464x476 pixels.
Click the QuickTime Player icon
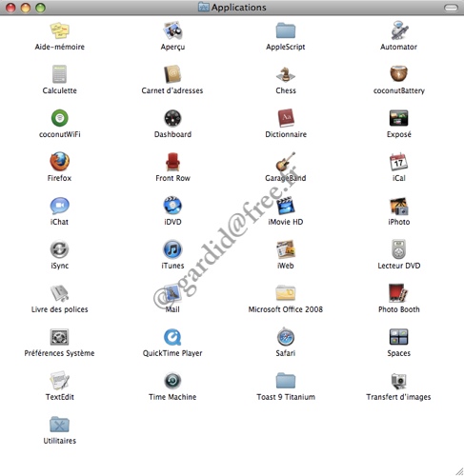[x=172, y=337]
